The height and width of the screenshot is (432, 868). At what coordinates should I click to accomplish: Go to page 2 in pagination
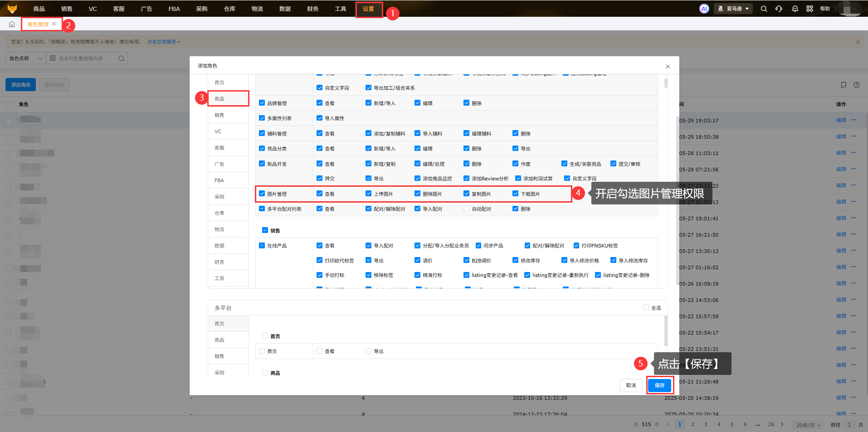click(x=692, y=425)
